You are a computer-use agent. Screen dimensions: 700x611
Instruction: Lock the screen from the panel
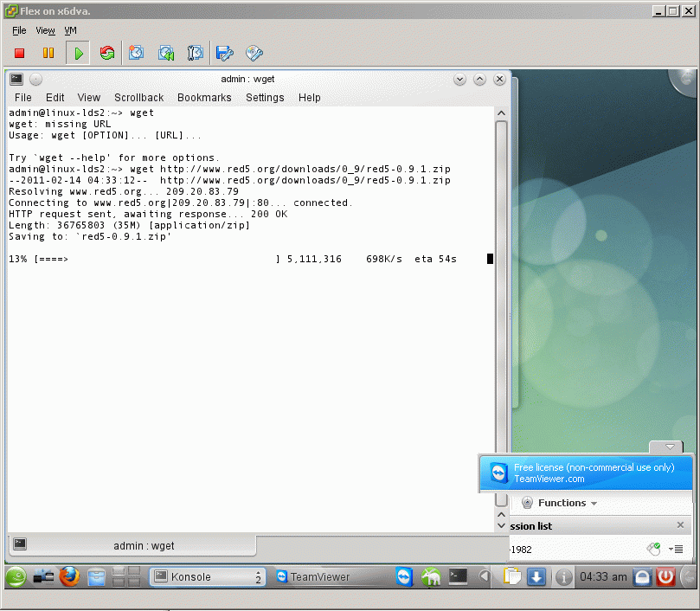[x=642, y=576]
